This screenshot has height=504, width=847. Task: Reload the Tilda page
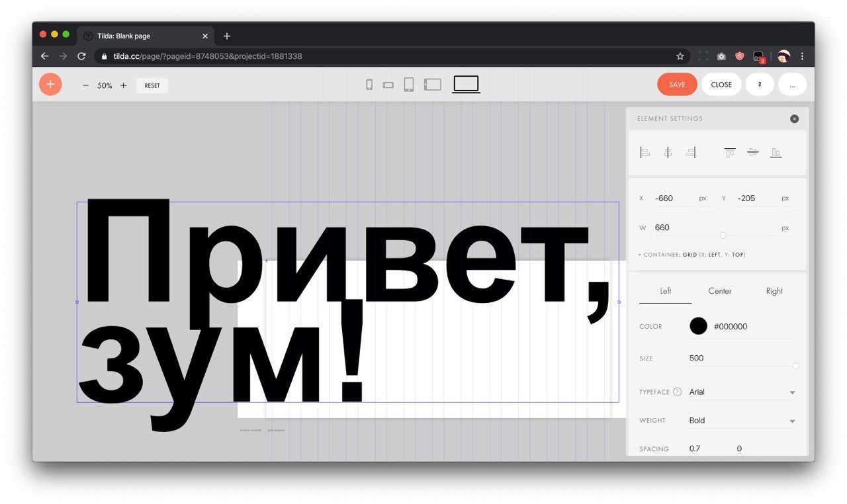coord(81,56)
